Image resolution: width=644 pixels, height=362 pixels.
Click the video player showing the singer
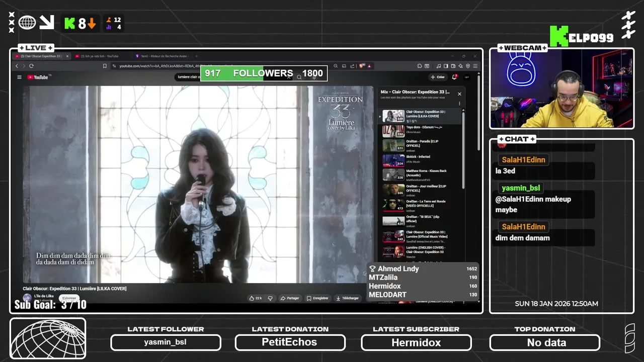coord(198,184)
